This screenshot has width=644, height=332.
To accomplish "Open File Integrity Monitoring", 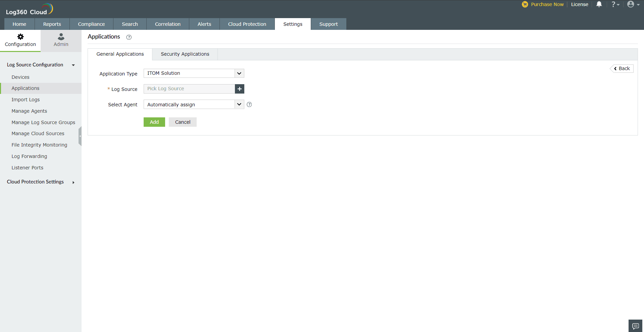I will click(39, 145).
